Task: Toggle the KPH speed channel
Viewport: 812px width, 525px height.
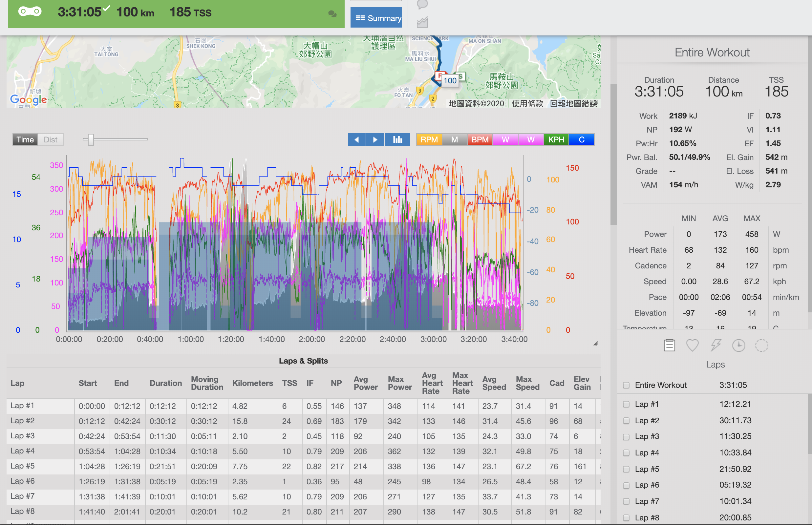Action: coord(556,139)
